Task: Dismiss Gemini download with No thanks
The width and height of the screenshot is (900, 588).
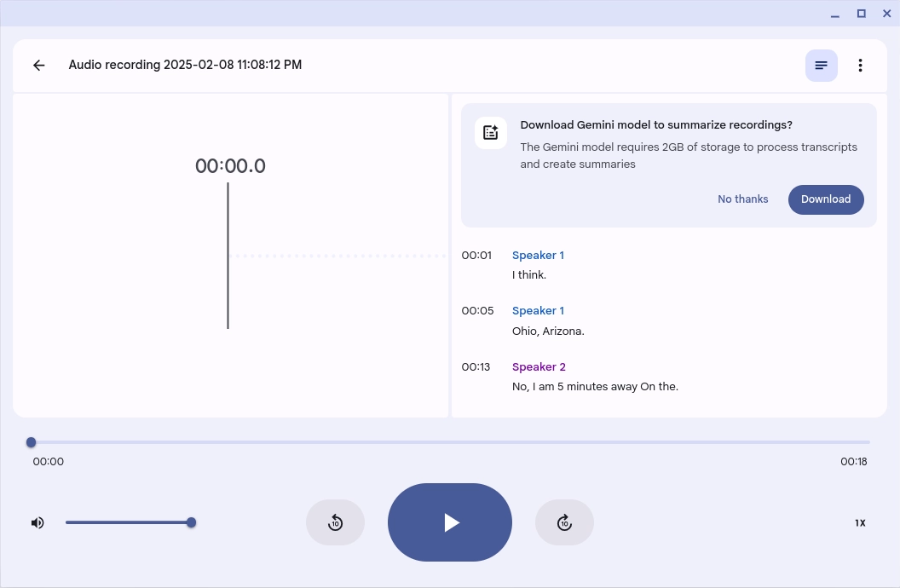Action: (x=742, y=199)
